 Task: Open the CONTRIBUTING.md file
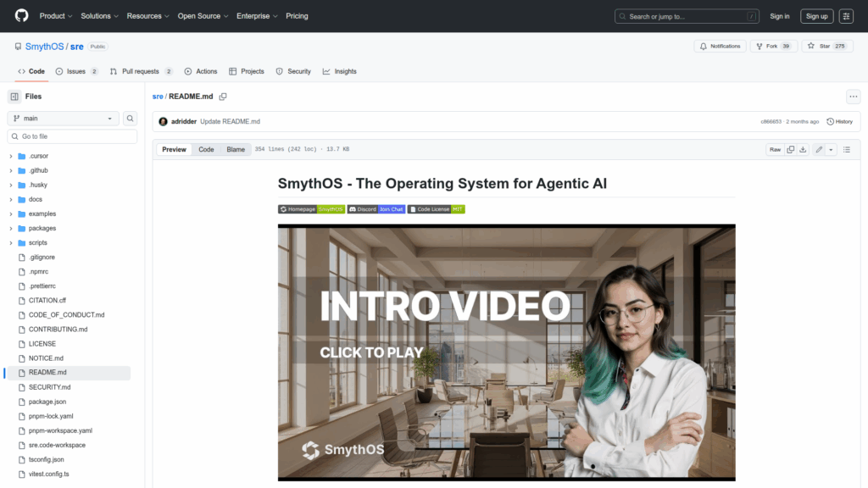[x=58, y=330]
